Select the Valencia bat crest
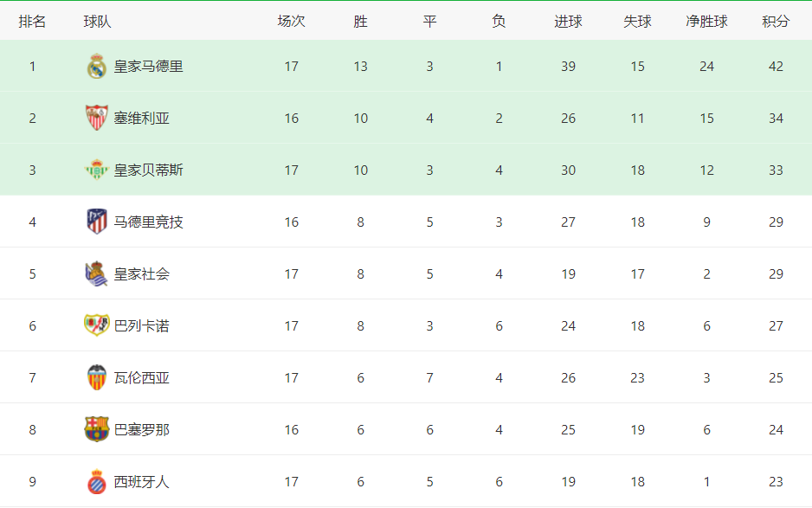Viewport: 812px width, 508px height. pyautogui.click(x=96, y=377)
